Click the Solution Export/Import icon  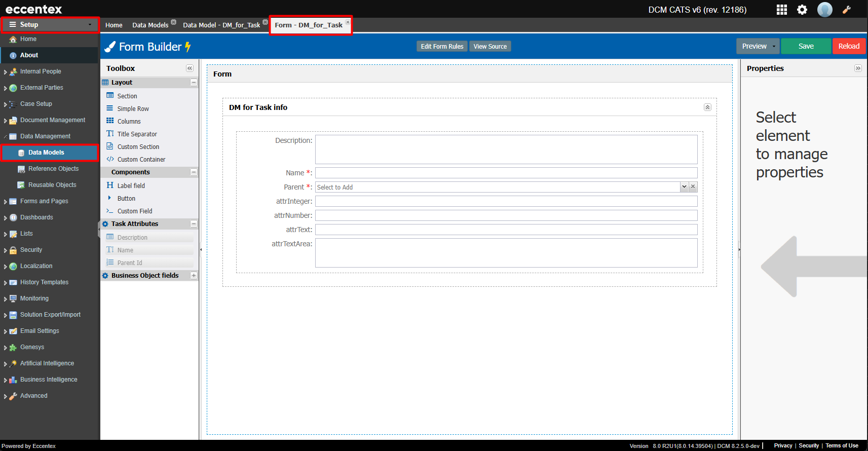(x=13, y=315)
